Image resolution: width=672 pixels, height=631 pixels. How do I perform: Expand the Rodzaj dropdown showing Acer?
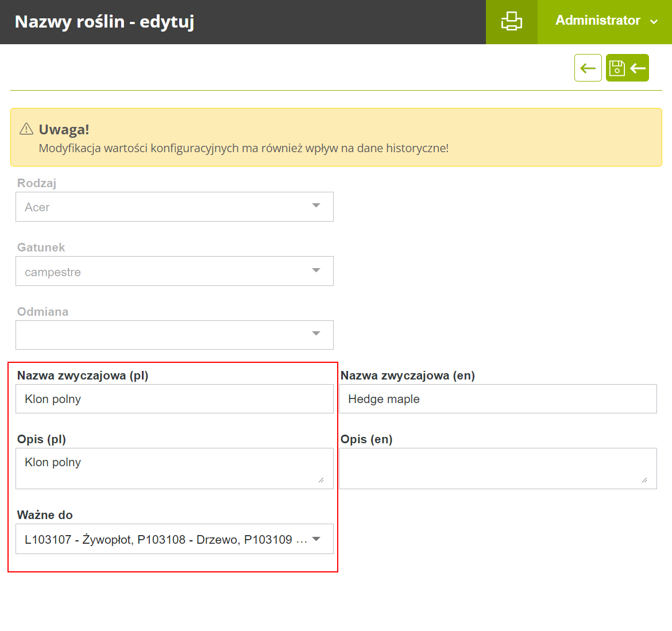pos(174,207)
